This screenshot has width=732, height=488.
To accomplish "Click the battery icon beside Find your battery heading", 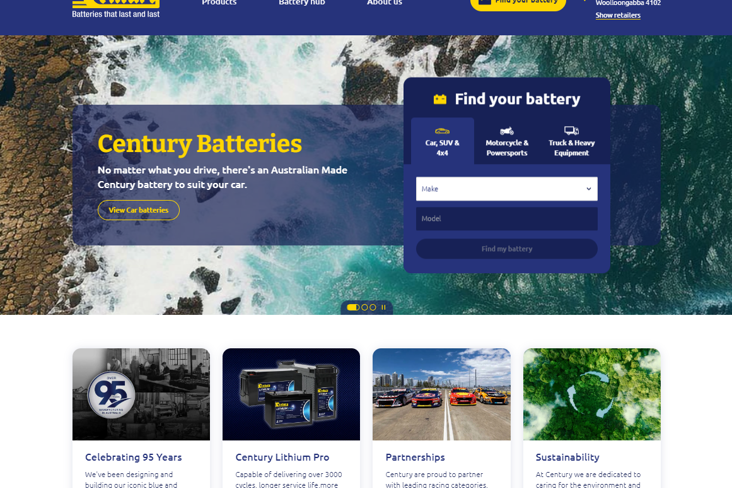I will (440, 99).
